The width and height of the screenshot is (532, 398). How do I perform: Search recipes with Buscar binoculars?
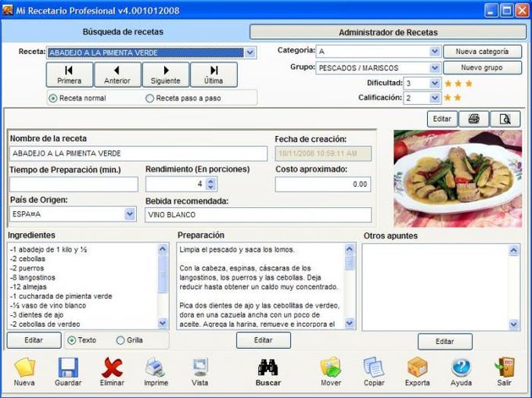[268, 372]
